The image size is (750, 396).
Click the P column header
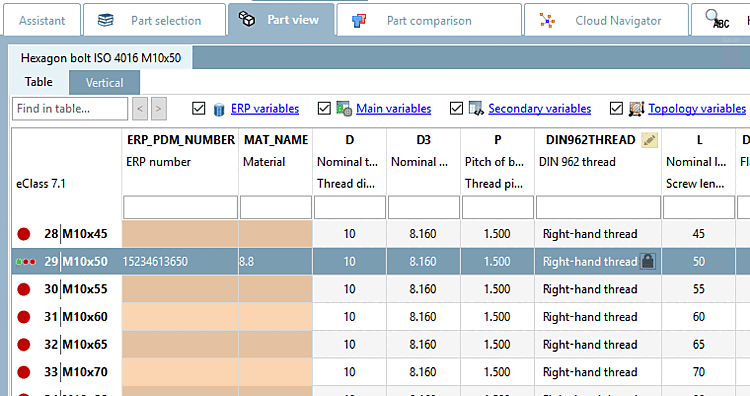497,140
